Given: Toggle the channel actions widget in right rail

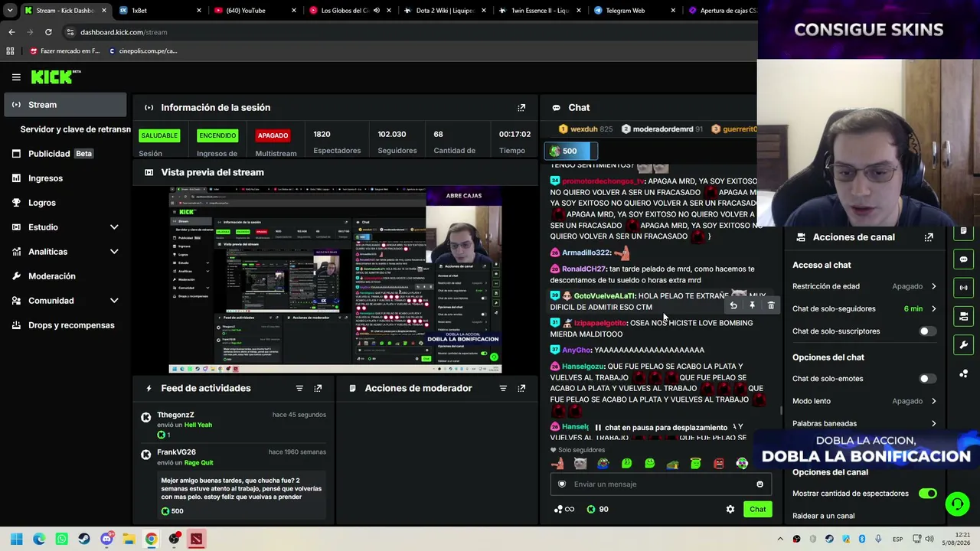Looking at the screenshot, I should coord(964,316).
